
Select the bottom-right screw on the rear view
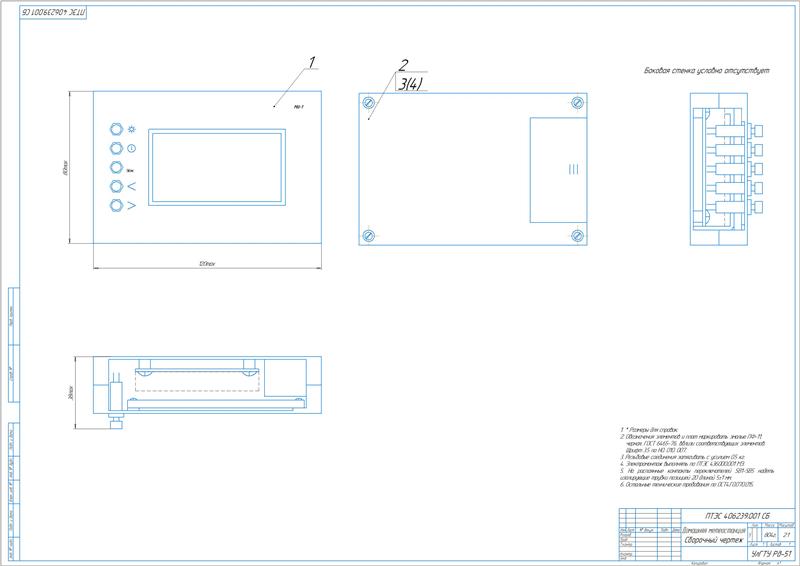[578, 235]
